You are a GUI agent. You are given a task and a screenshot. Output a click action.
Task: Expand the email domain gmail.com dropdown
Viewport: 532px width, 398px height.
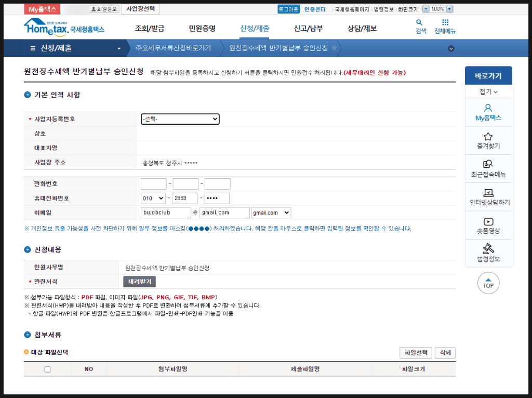click(x=271, y=213)
